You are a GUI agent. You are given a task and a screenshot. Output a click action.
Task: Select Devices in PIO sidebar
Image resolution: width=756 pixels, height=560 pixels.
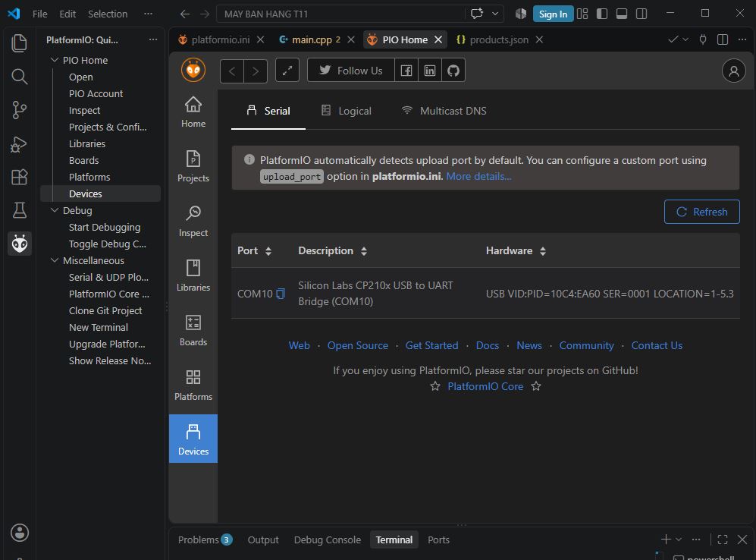click(193, 439)
